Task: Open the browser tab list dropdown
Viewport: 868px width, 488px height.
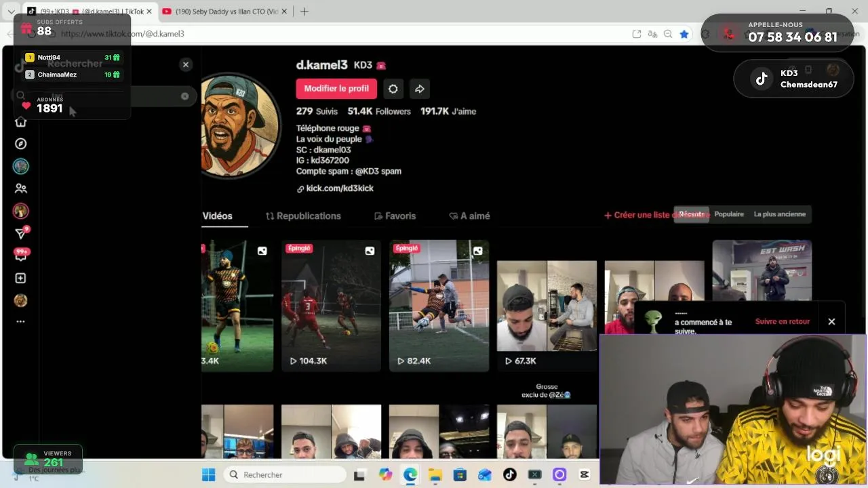Action: 11,12
